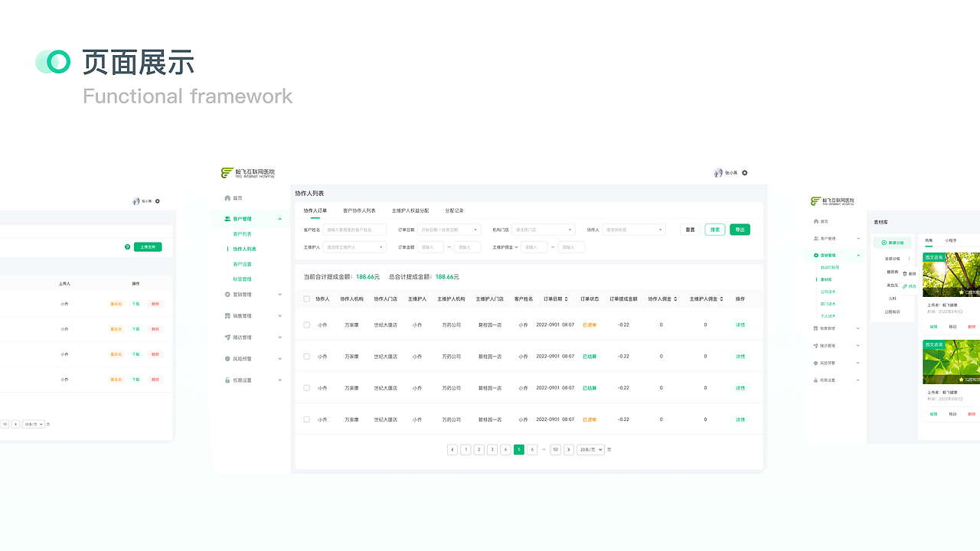
Task: Click 新建分组 button in right window
Action: click(x=893, y=243)
